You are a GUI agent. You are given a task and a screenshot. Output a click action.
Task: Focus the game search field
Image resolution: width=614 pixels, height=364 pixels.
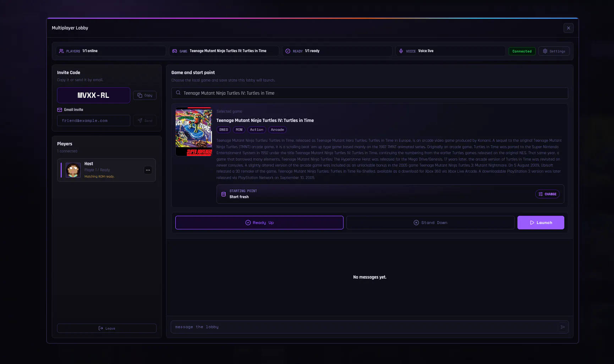[x=369, y=93]
